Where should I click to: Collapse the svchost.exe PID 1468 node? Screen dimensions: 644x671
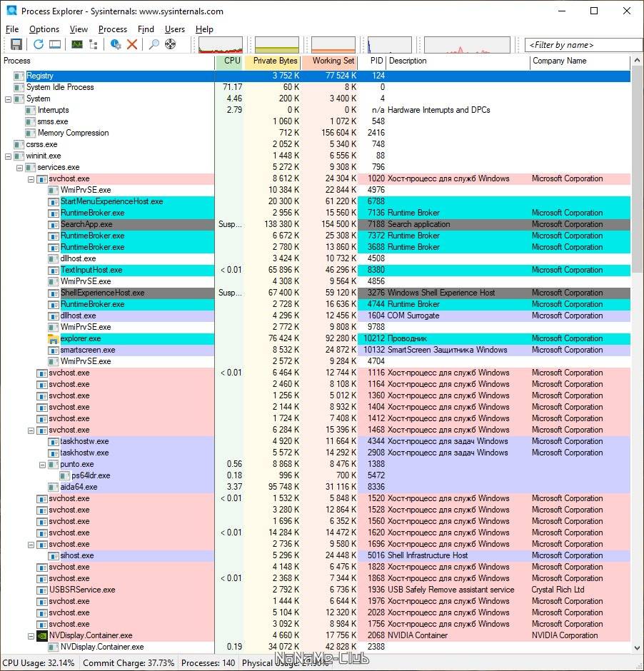pos(31,430)
